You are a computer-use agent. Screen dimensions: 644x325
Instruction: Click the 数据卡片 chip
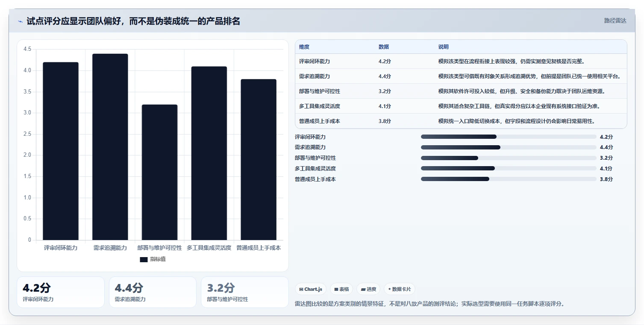pos(400,289)
